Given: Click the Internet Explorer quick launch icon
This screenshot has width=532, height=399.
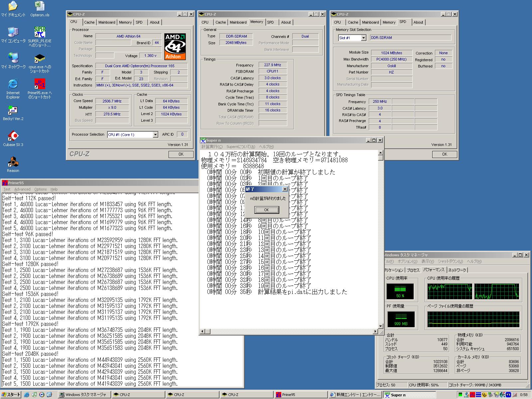Looking at the screenshot, I should click(x=26, y=395).
